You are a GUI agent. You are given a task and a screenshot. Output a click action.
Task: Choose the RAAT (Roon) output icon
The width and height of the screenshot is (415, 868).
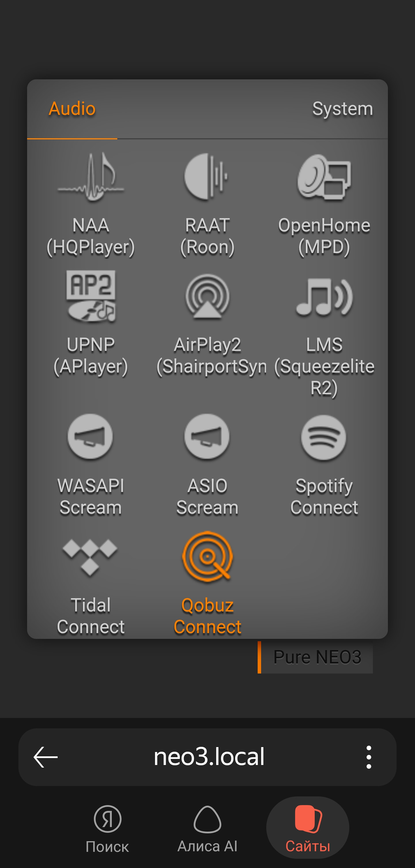pos(207,176)
